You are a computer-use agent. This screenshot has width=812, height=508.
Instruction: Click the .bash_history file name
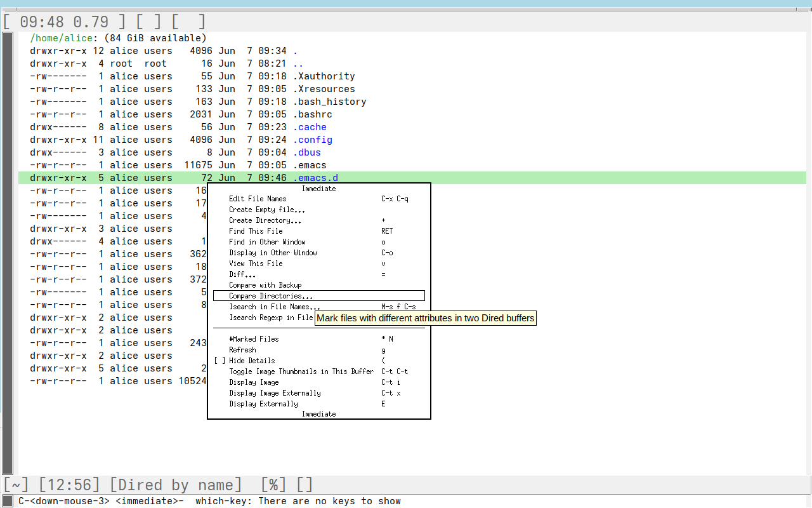330,102
